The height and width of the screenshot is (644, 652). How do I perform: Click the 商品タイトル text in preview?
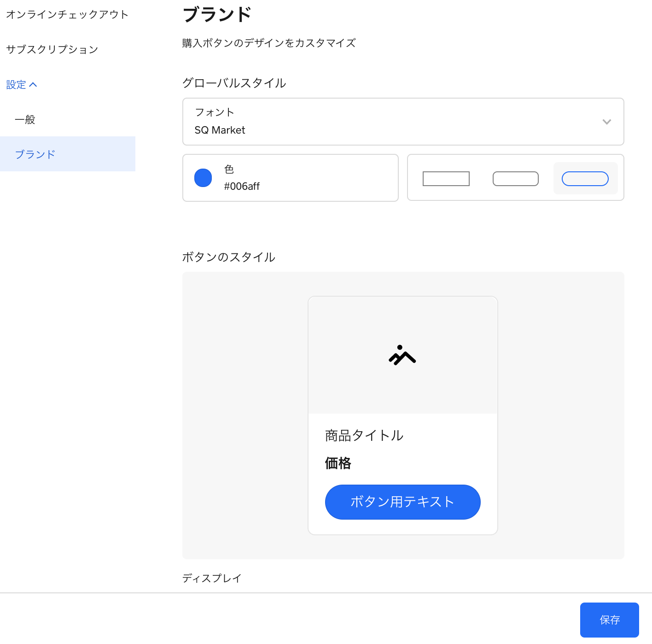(364, 435)
